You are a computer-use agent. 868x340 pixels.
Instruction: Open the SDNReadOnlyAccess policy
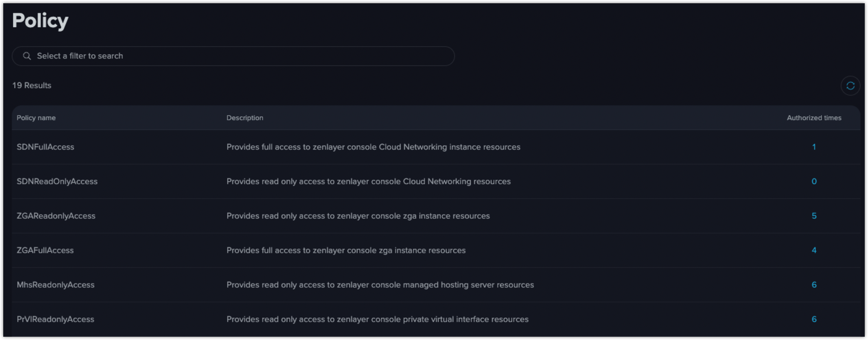pyautogui.click(x=57, y=182)
